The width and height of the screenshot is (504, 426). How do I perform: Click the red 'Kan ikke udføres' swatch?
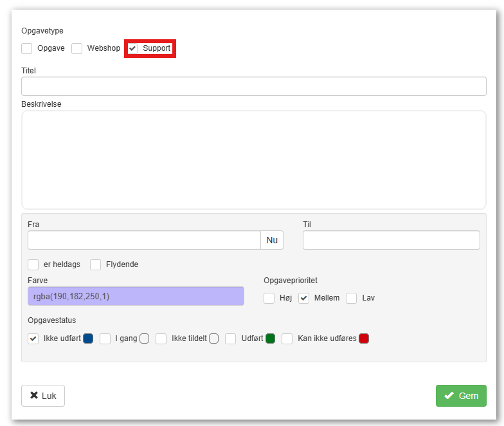tap(364, 338)
